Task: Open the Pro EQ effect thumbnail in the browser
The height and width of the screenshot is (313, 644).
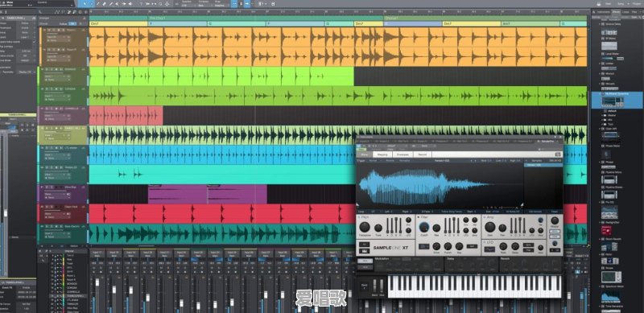Action: click(x=609, y=212)
